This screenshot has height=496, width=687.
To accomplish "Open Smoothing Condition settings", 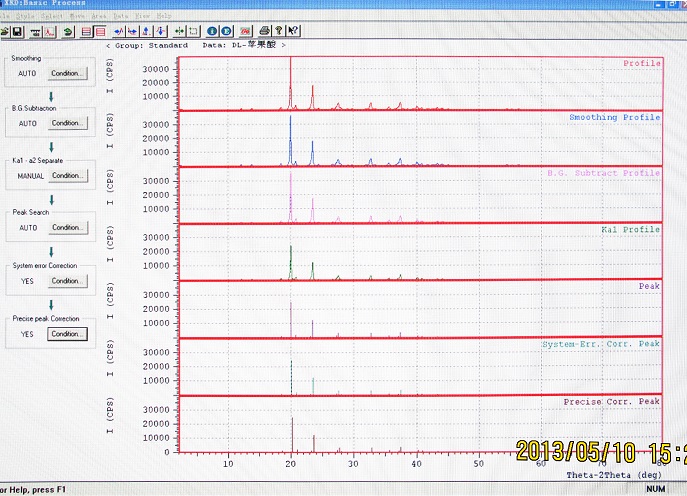I will pos(67,73).
